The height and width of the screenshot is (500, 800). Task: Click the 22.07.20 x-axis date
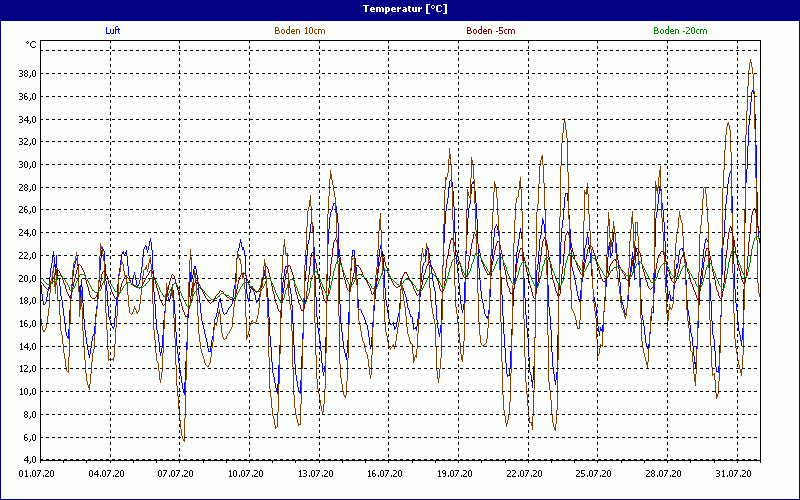point(524,474)
